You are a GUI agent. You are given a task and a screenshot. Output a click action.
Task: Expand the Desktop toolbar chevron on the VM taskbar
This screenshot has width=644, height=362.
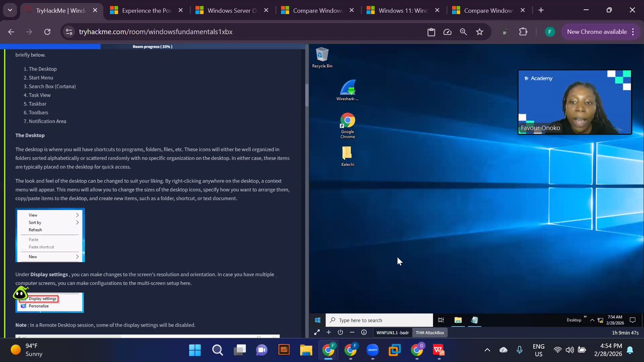click(x=584, y=317)
